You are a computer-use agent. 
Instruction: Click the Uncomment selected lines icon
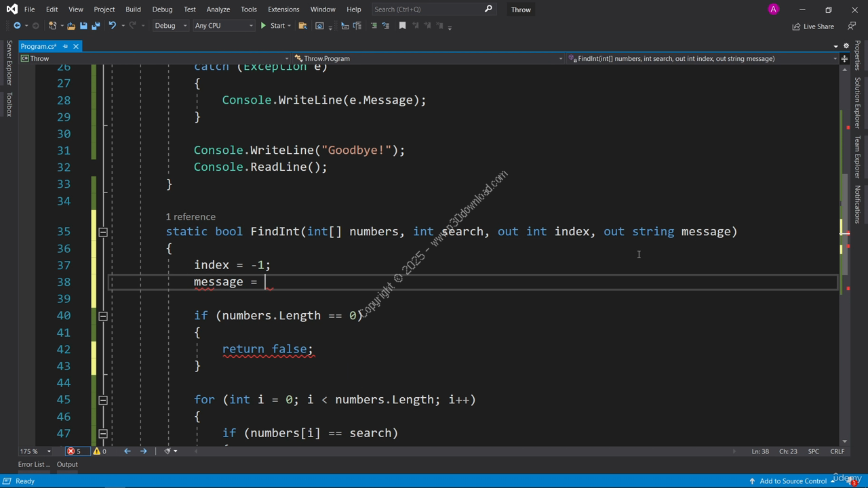point(386,26)
